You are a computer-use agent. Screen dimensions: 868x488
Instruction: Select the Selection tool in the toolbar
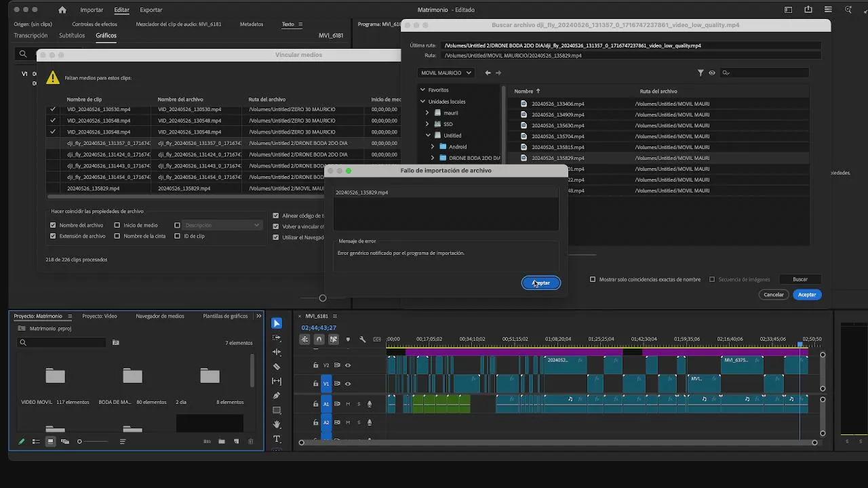coord(277,323)
